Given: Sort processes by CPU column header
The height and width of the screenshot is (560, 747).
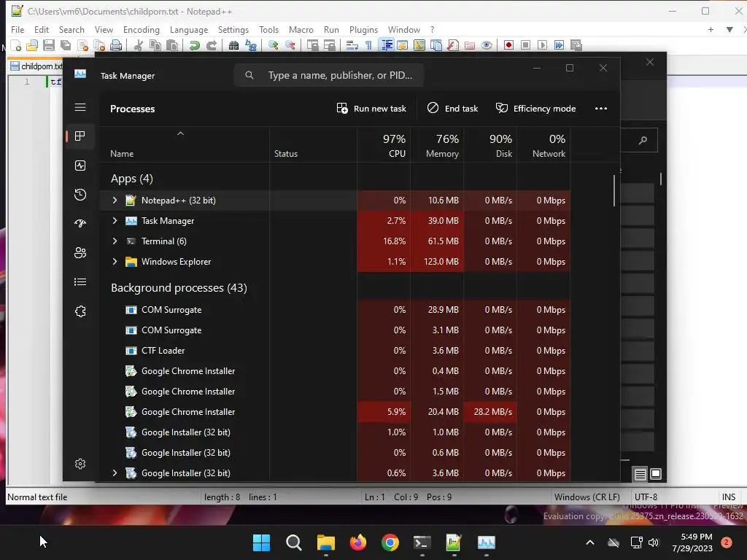Looking at the screenshot, I should 384,146.
